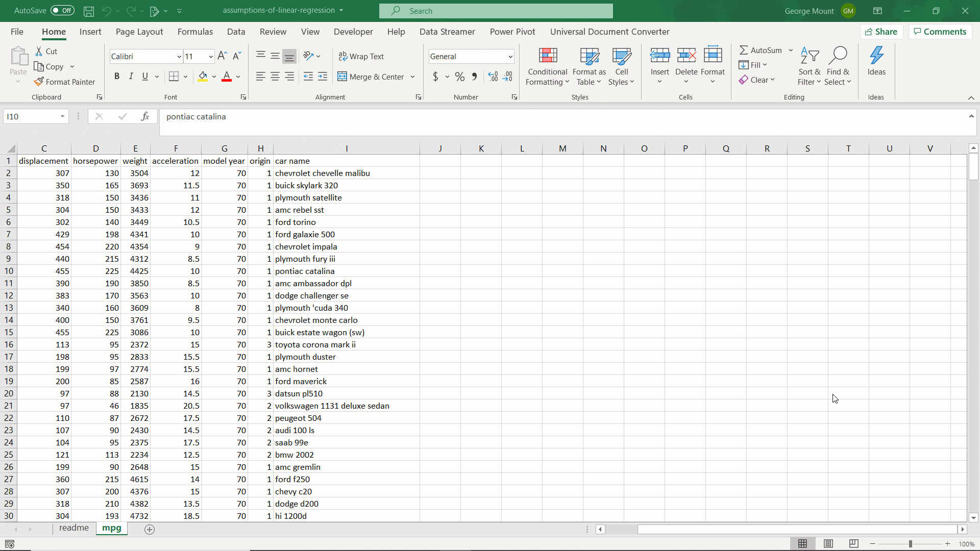
Task: Apply Percent Style number format
Action: 460,77
